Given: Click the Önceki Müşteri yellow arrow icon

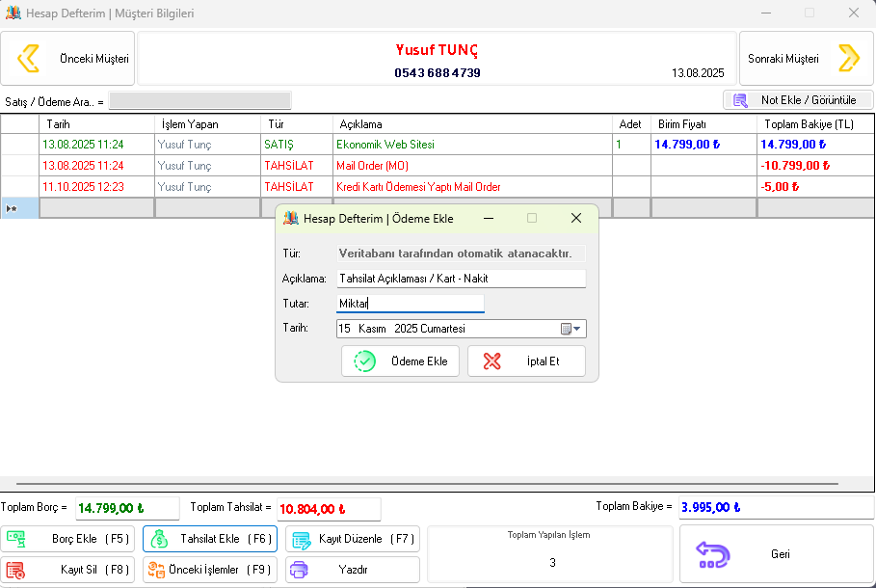Looking at the screenshot, I should (x=29, y=59).
